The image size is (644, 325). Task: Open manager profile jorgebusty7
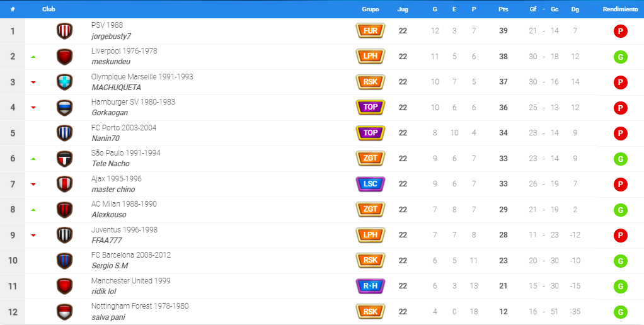[112, 37]
